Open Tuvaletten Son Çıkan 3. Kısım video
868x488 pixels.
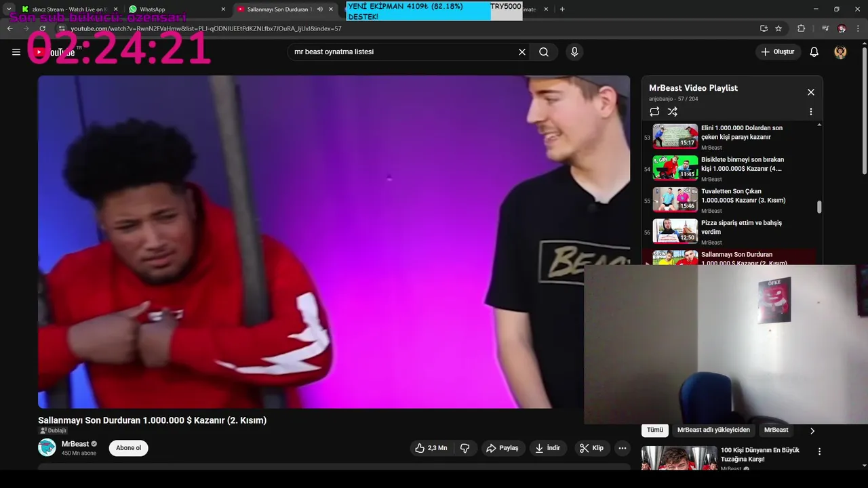coord(730,201)
